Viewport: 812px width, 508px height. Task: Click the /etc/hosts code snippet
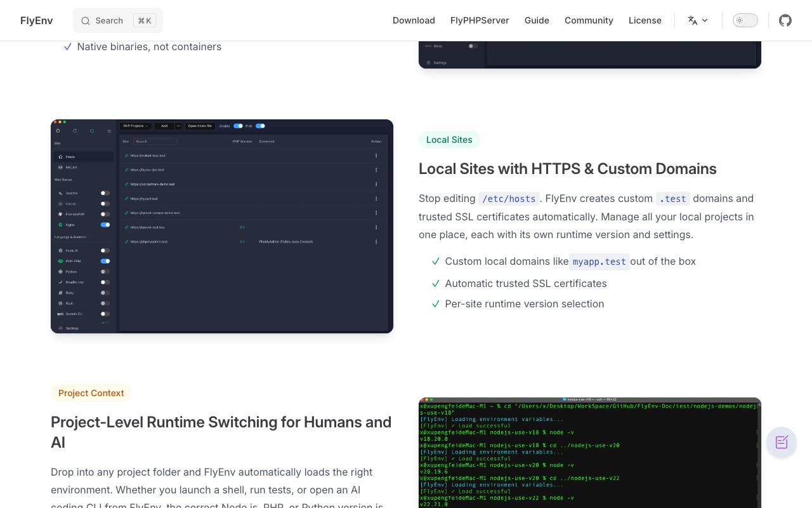(x=509, y=199)
